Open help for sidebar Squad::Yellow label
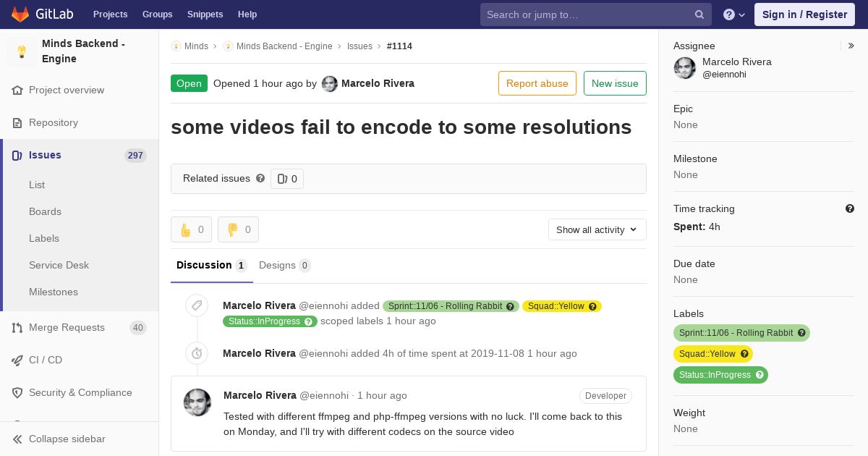 click(744, 354)
